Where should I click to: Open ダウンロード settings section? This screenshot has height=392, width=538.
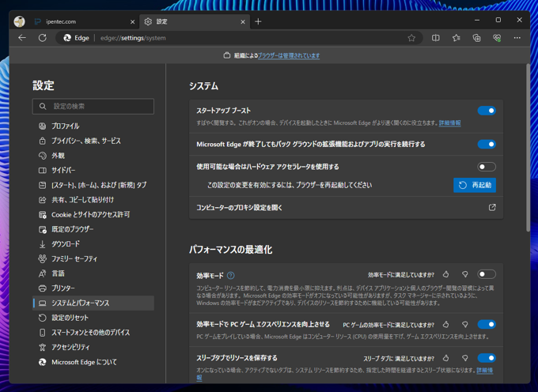click(x=93, y=244)
